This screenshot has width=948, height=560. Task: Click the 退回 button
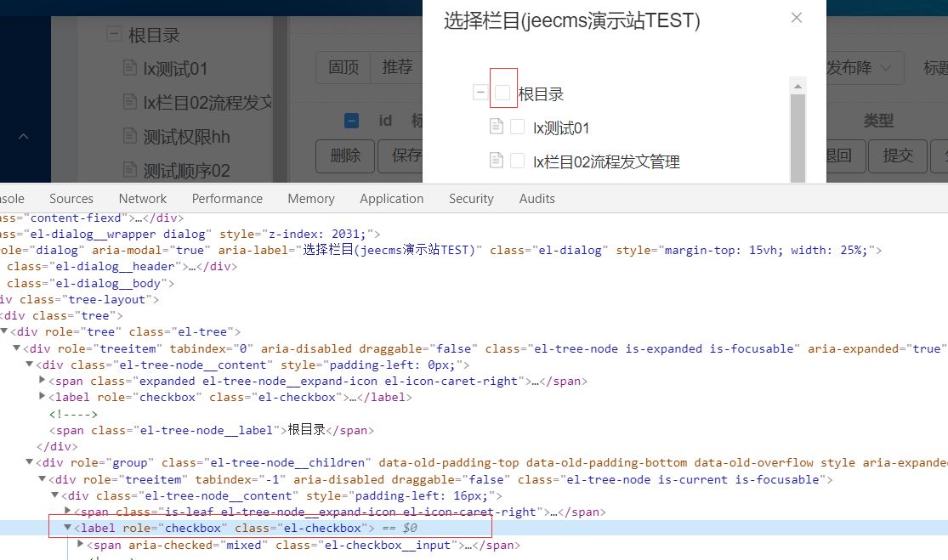(x=845, y=156)
